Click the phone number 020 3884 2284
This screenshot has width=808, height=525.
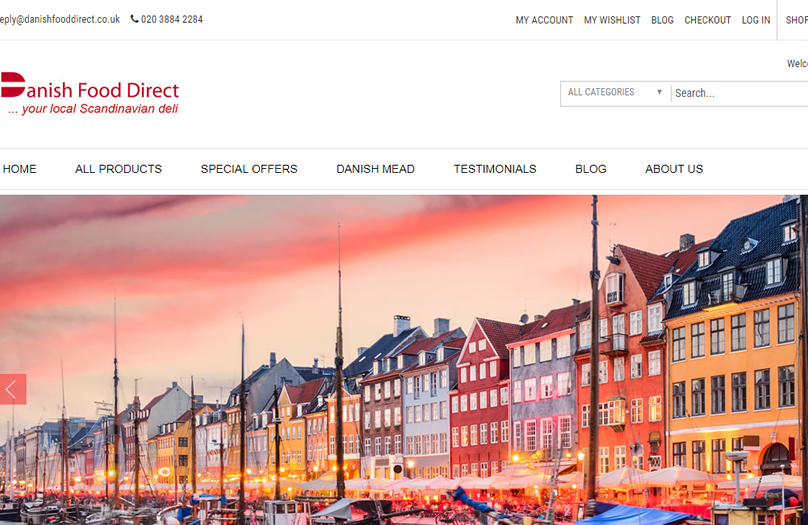point(171,19)
